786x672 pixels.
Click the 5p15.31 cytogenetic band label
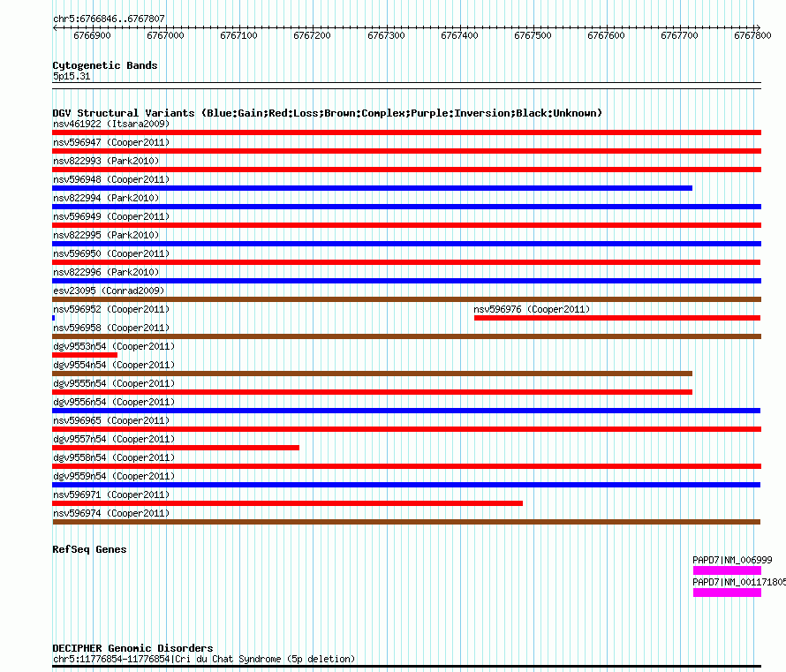point(72,76)
